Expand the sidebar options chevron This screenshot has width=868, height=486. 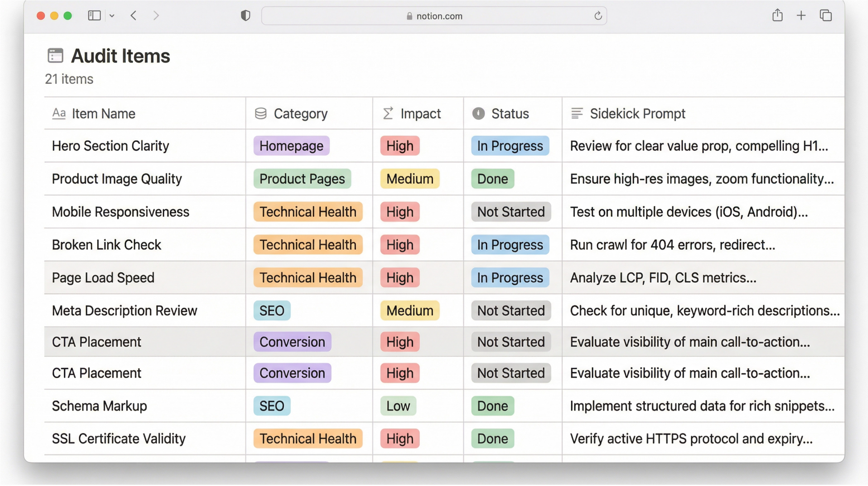pyautogui.click(x=112, y=15)
